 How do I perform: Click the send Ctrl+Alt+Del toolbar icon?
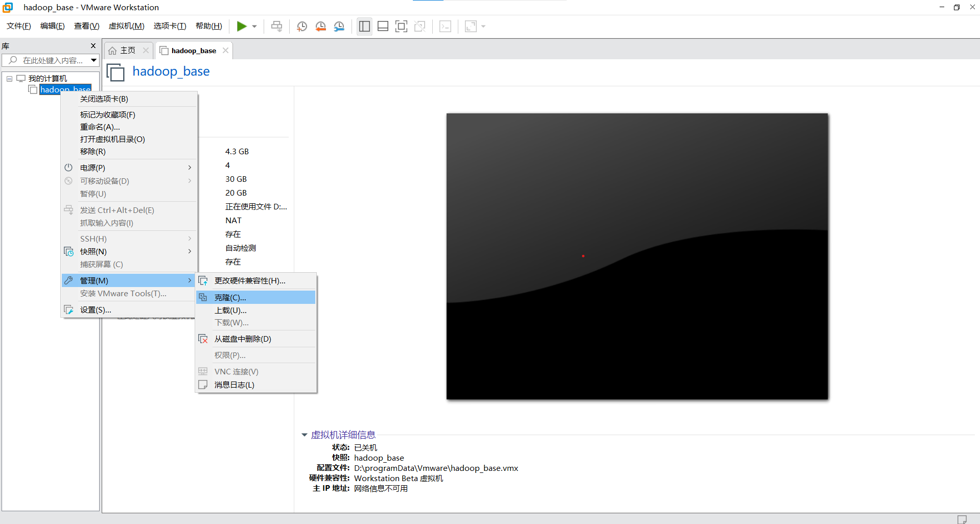tap(276, 26)
